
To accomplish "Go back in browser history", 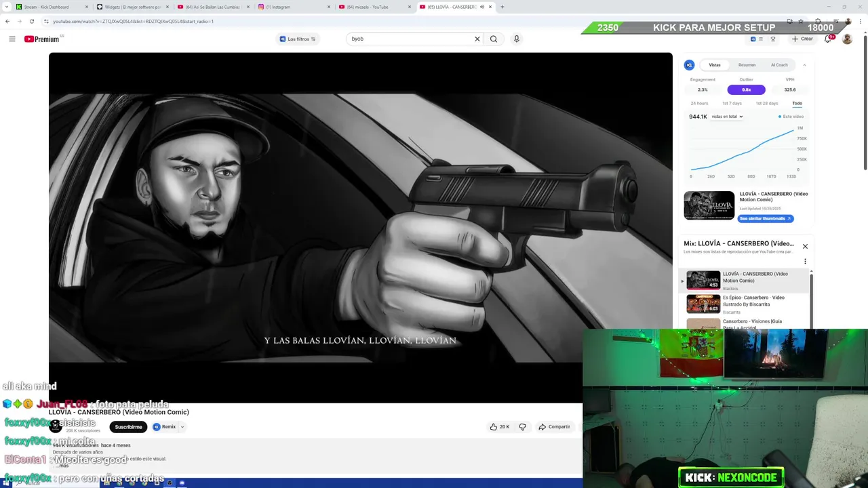I will click(7, 21).
